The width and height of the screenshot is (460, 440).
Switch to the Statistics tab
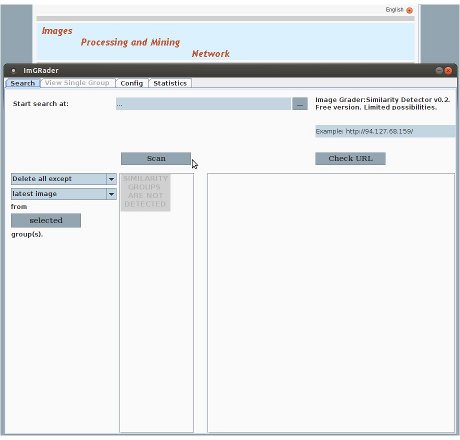coord(170,83)
